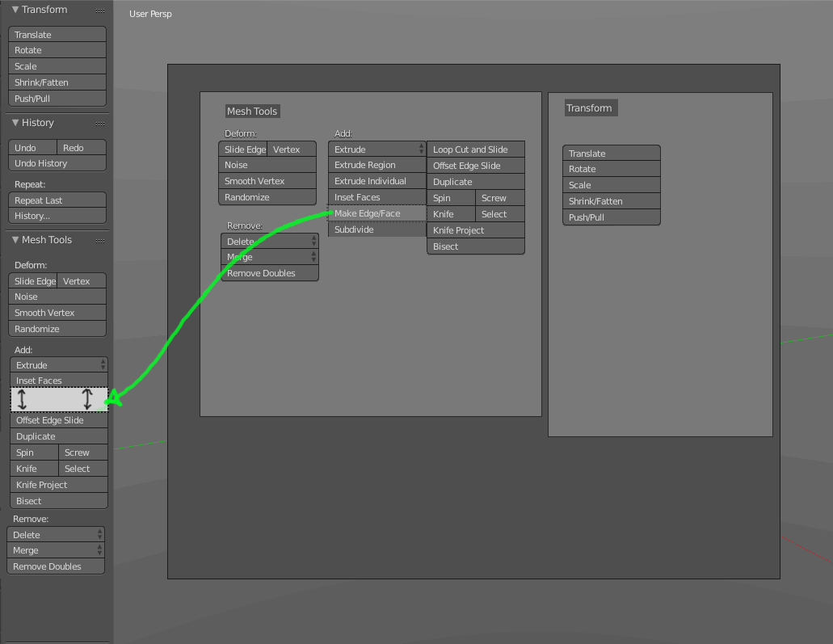The image size is (833, 644).
Task: Click the Redo button
Action: click(x=82, y=148)
